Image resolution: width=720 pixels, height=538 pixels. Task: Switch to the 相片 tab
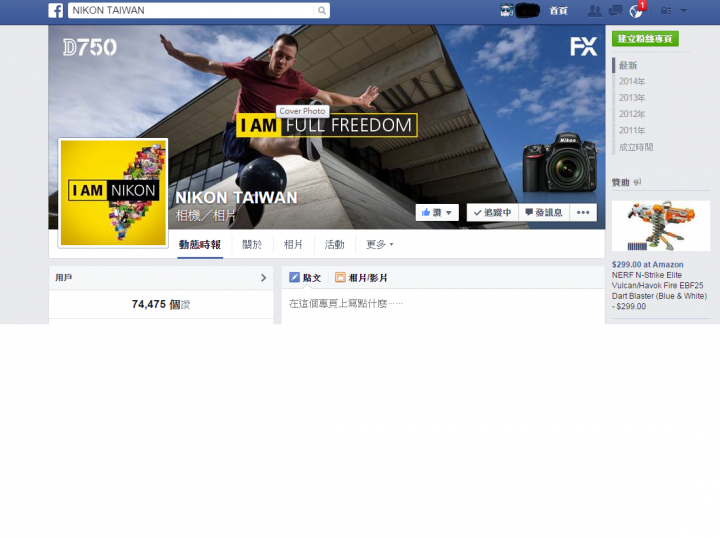coord(293,245)
